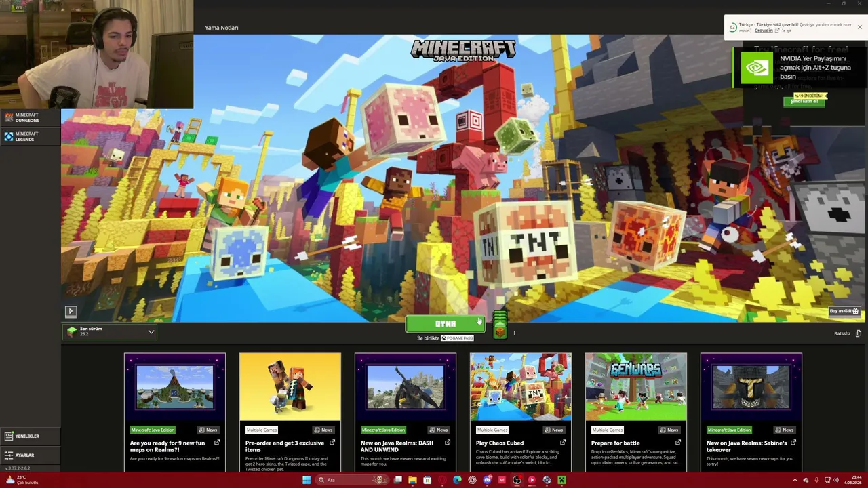Screen dimensions: 868x488
Task: Open external link for Prepare for battle
Action: [678, 443]
